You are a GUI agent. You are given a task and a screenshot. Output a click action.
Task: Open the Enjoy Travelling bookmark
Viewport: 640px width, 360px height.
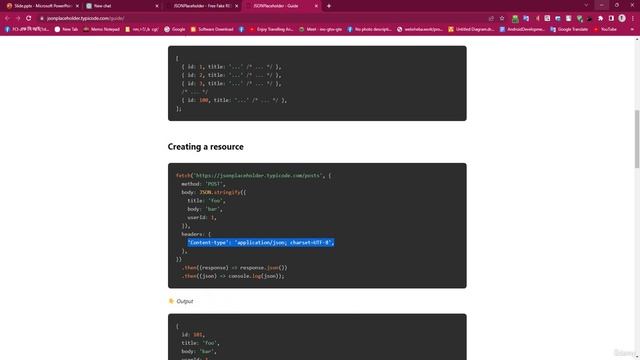pyautogui.click(x=271, y=29)
